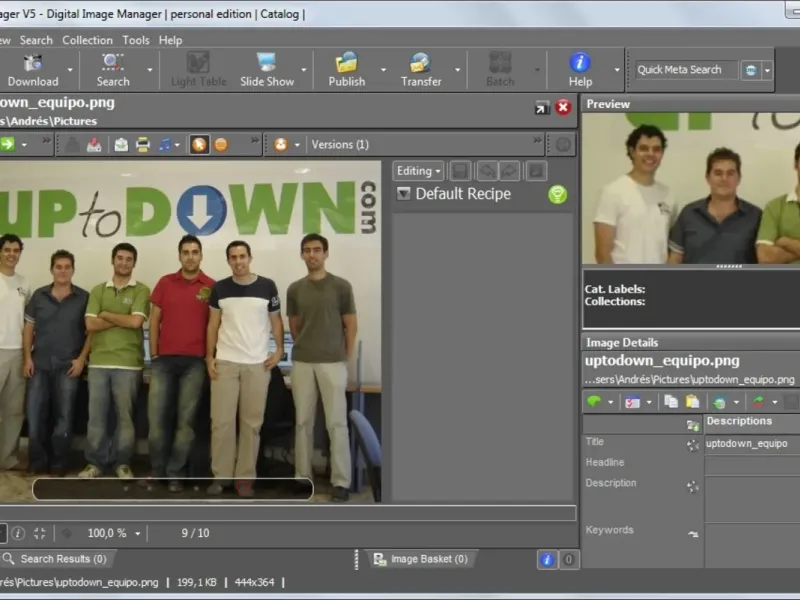Click the calendar checklist icon

tap(633, 402)
